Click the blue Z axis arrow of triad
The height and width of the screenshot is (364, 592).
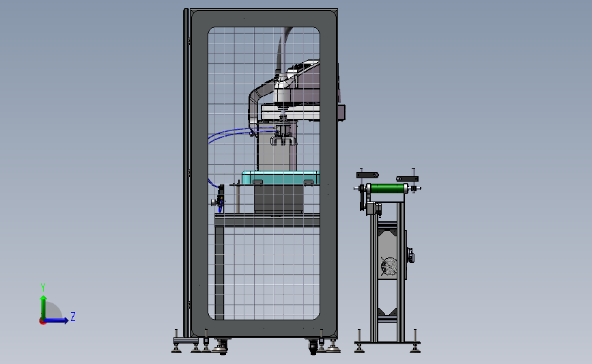point(57,320)
